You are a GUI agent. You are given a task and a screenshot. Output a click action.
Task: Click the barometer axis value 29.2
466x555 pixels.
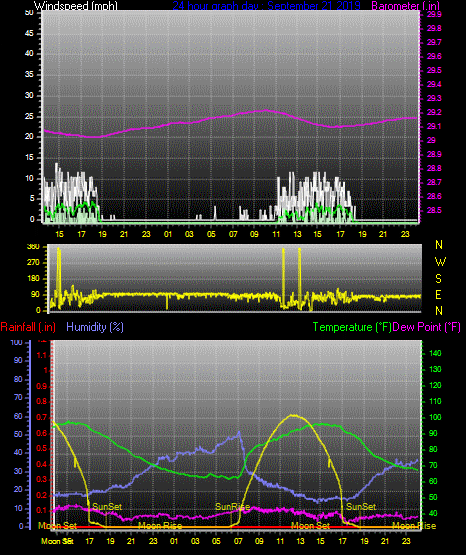coord(434,113)
